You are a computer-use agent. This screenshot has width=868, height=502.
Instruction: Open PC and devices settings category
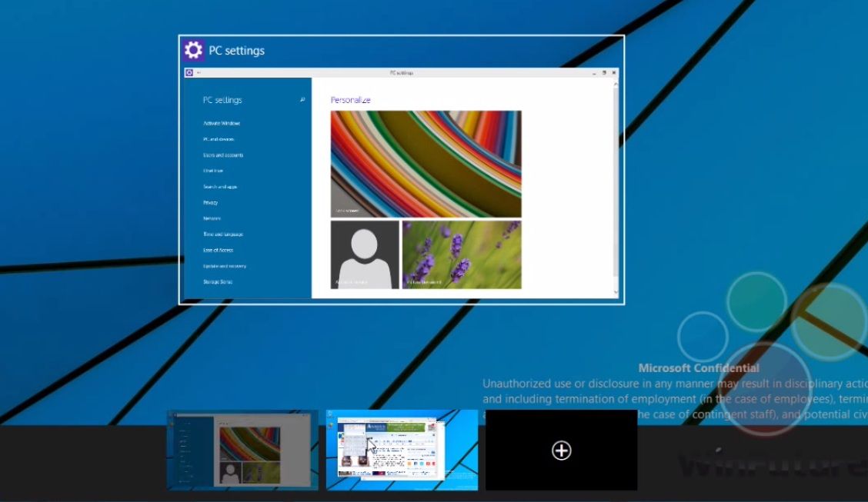point(219,139)
